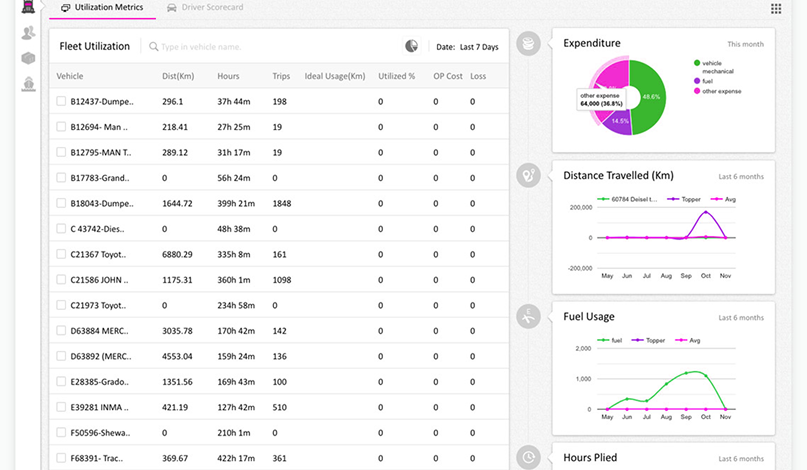The width and height of the screenshot is (807, 470).
Task: Open 'Last 6 months' selector on Fuel Usage
Action: [x=741, y=318]
